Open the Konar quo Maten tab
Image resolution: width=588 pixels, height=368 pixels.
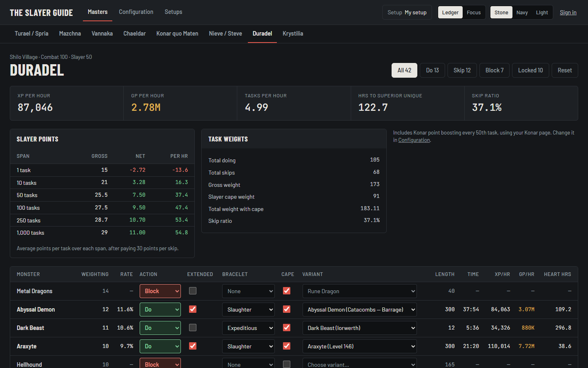[x=177, y=34]
